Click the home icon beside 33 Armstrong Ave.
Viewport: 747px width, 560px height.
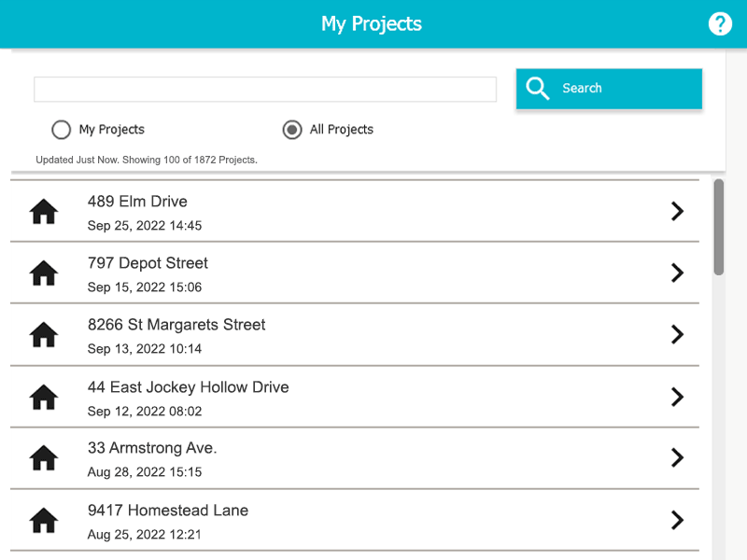[x=43, y=457]
